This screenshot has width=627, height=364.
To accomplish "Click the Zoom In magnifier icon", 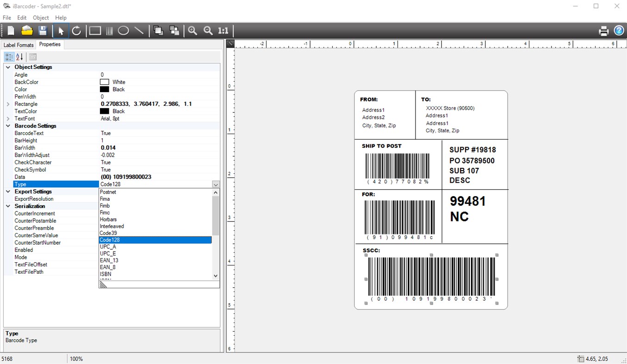I will pos(192,31).
